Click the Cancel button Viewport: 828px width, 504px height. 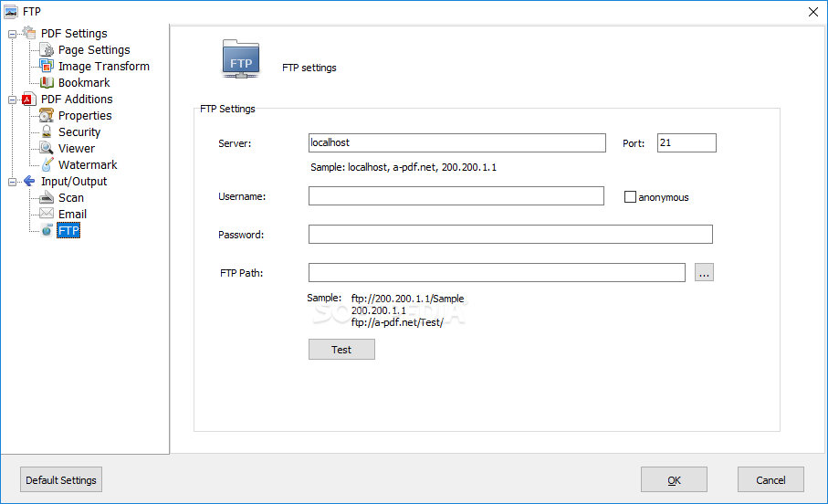(x=770, y=479)
